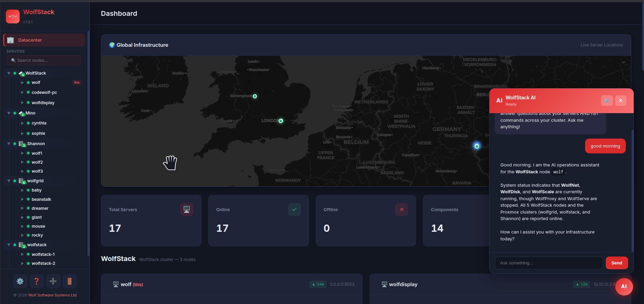
Task: Select the rocky node
Action: pyautogui.click(x=37, y=235)
